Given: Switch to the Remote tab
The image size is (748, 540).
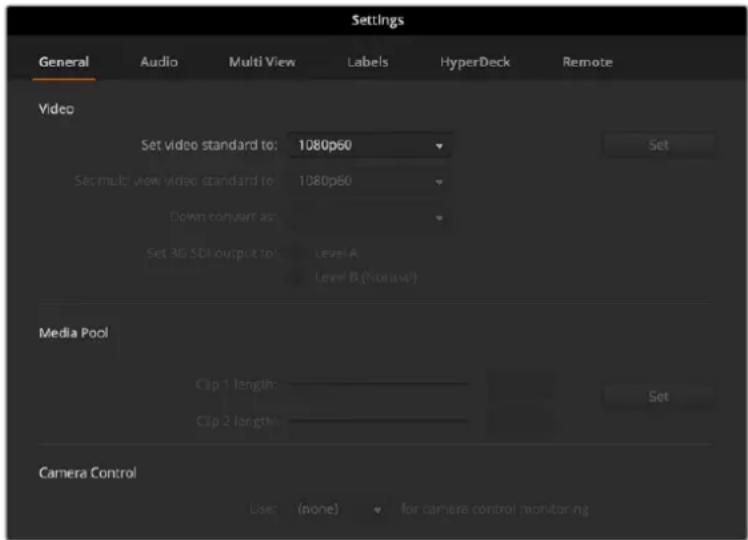Looking at the screenshot, I should click(x=587, y=62).
